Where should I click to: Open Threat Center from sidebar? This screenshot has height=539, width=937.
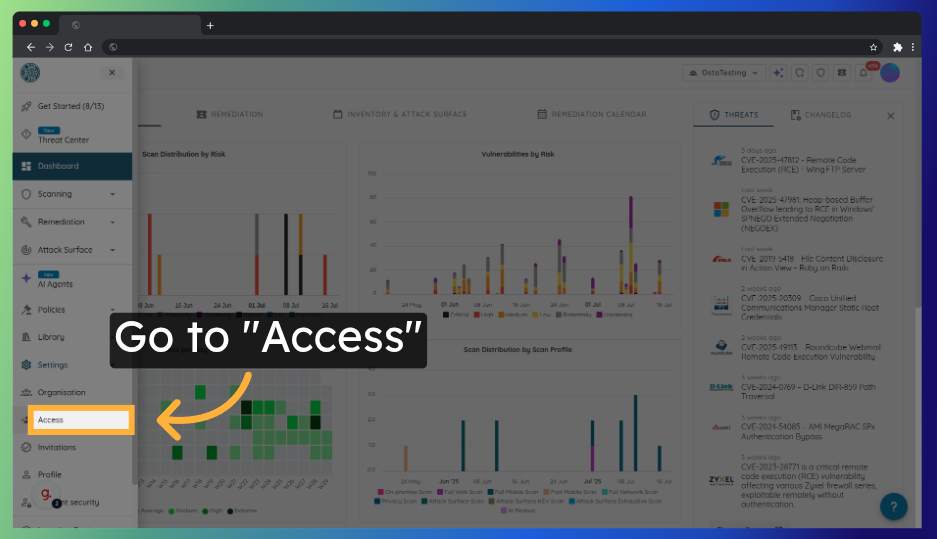(x=63, y=140)
